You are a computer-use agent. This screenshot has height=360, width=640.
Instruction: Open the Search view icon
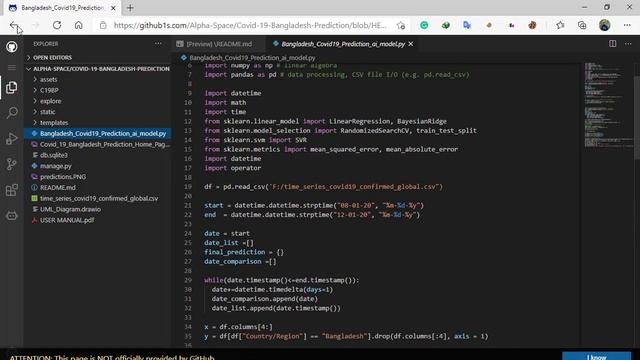[x=11, y=113]
